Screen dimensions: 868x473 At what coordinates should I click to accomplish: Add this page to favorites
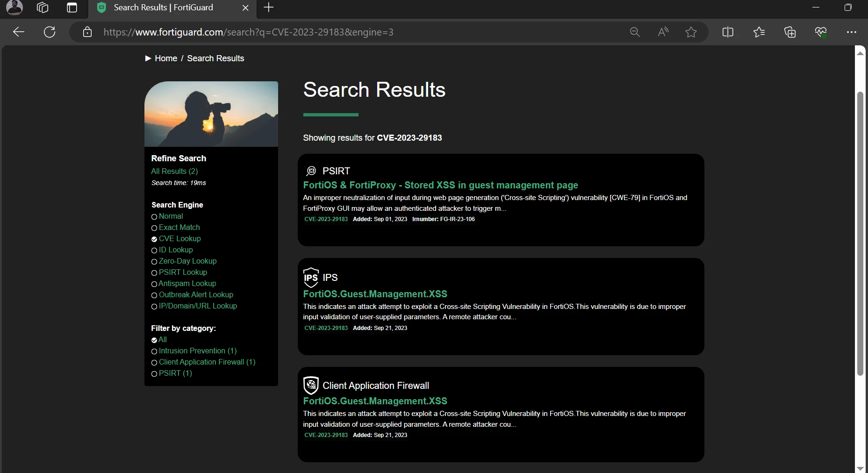tap(691, 32)
